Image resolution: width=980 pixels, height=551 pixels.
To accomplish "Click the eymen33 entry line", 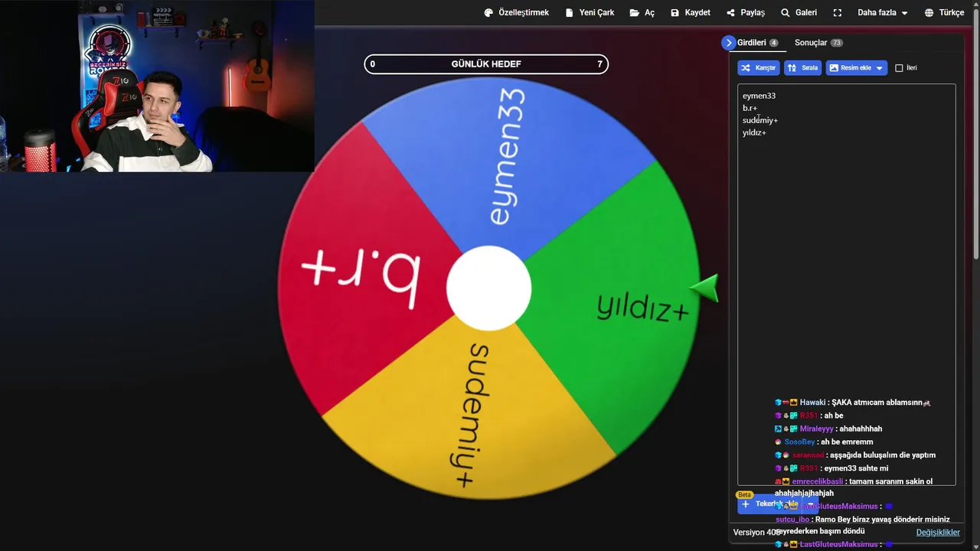I will pyautogui.click(x=759, y=96).
